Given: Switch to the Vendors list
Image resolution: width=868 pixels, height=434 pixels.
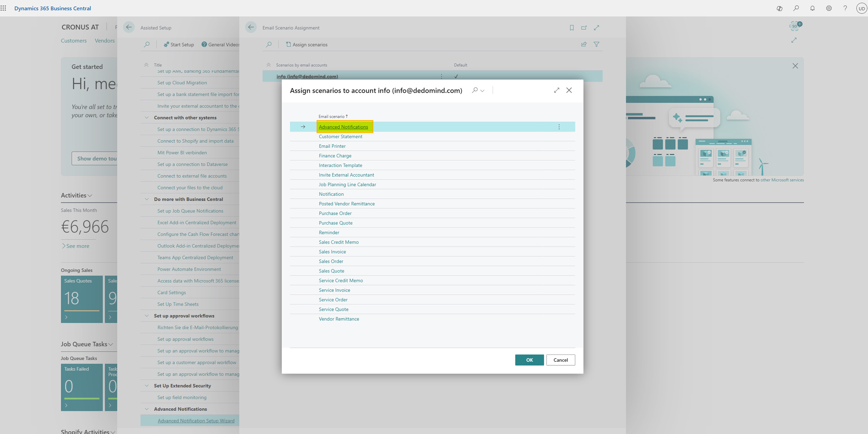Looking at the screenshot, I should (x=104, y=40).
